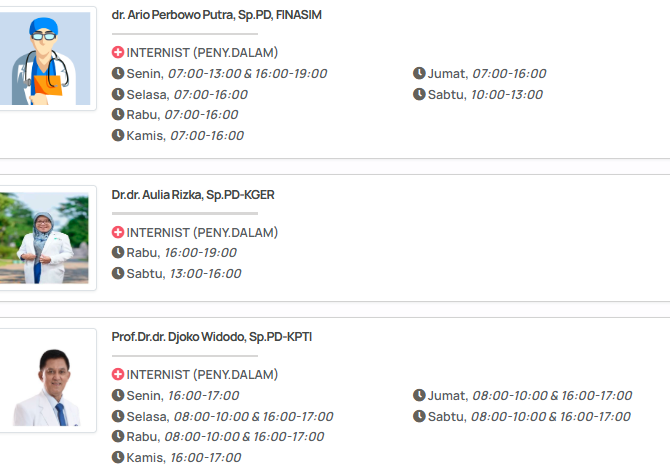Click clock icon next to Jumat 07:00-16:00
The height and width of the screenshot is (467, 670).
coord(420,74)
